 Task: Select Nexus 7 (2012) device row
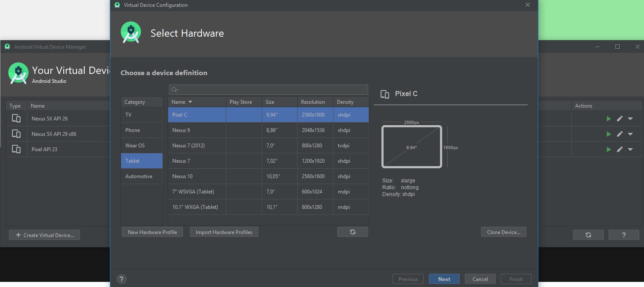pos(269,146)
